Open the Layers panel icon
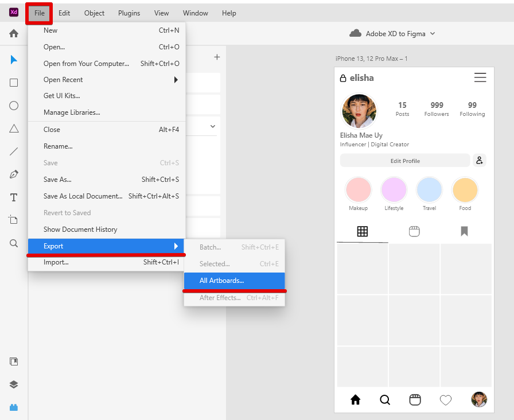This screenshot has height=420, width=514. [14, 384]
